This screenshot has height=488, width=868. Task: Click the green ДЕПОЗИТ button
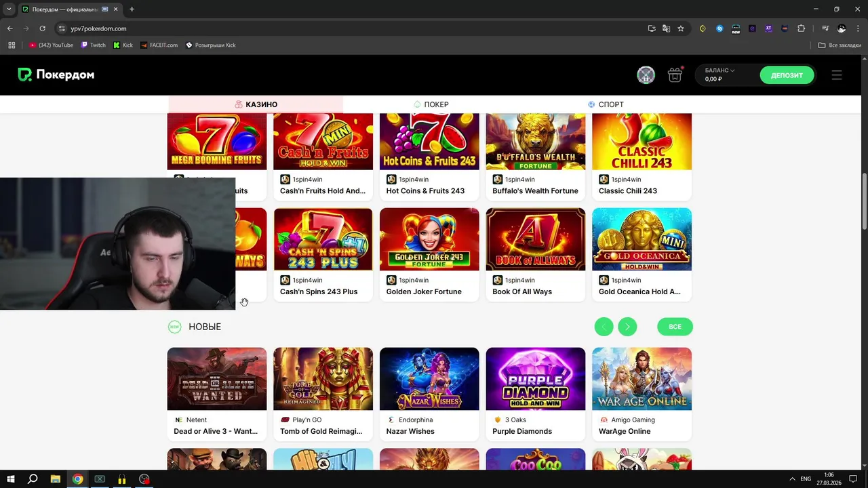[787, 75]
